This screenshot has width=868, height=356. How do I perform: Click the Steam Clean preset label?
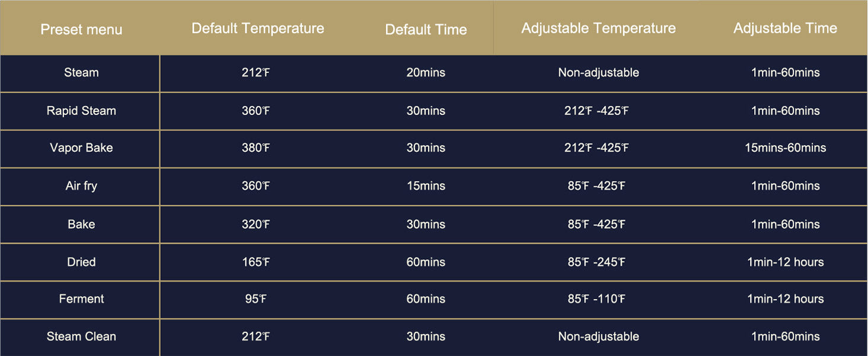click(81, 336)
